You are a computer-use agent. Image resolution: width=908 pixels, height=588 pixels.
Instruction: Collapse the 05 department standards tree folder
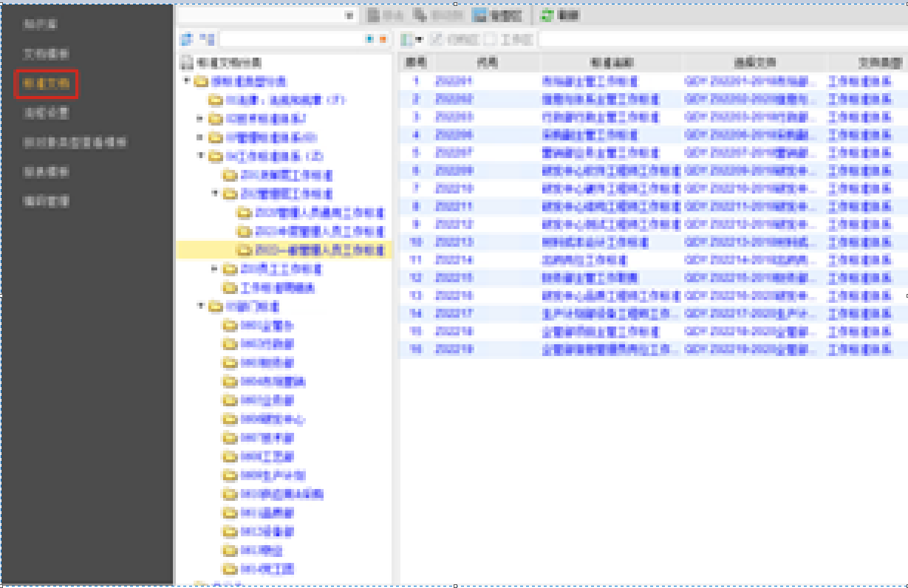coord(200,306)
